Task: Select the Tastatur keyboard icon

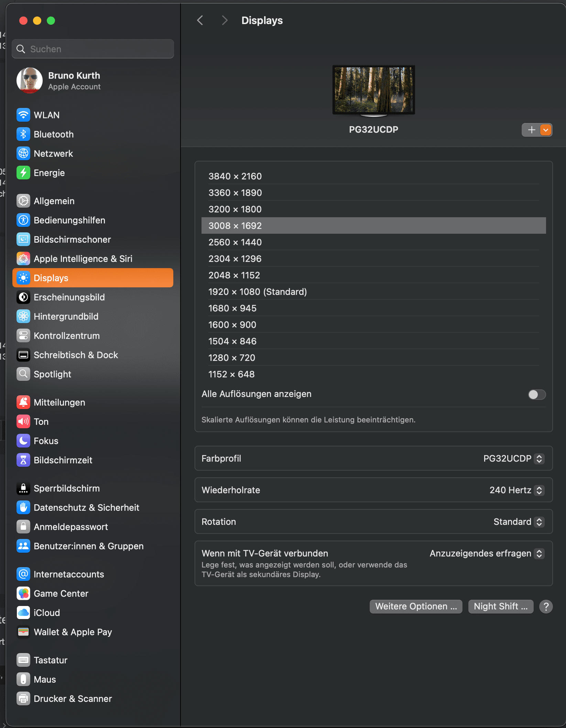Action: tap(23, 660)
